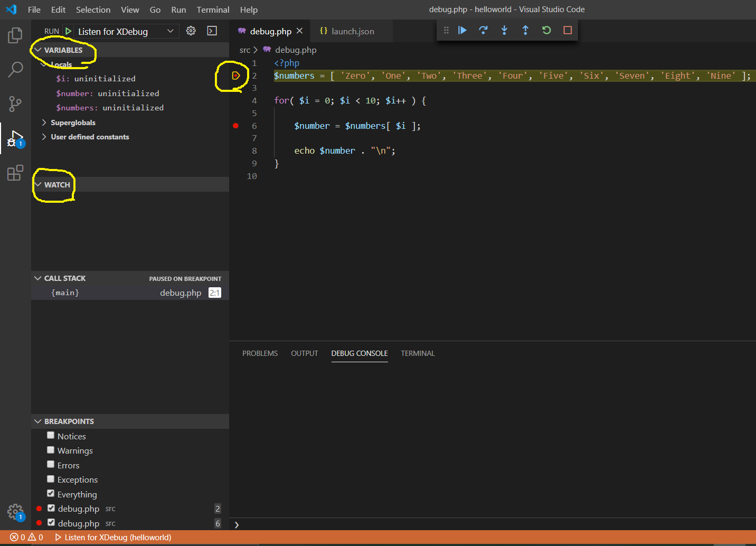Open the File menu
The height and width of the screenshot is (546, 756).
click(x=34, y=10)
